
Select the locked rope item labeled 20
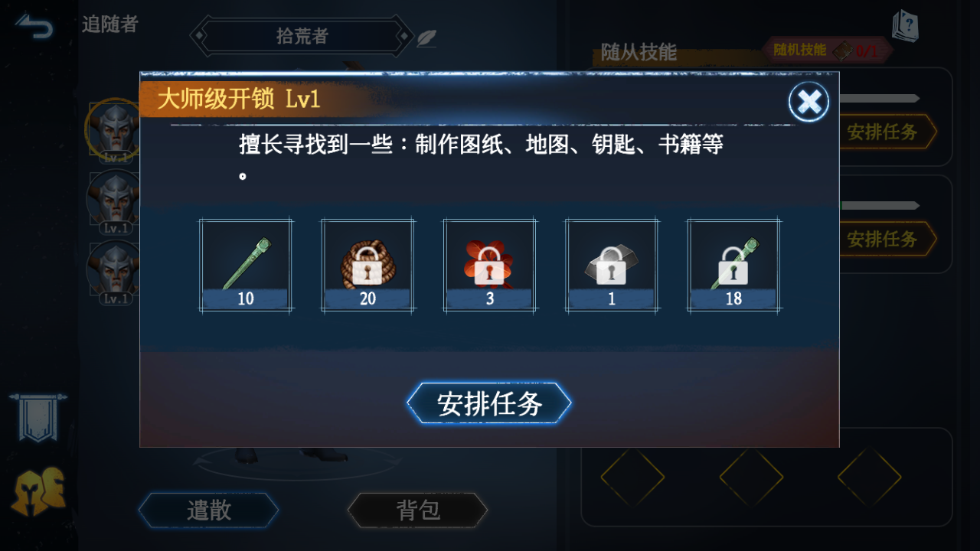tap(367, 265)
